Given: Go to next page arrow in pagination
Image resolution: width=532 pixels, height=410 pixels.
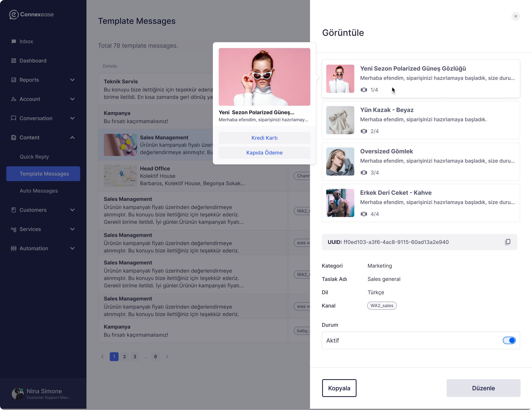Looking at the screenshot, I should [167, 357].
